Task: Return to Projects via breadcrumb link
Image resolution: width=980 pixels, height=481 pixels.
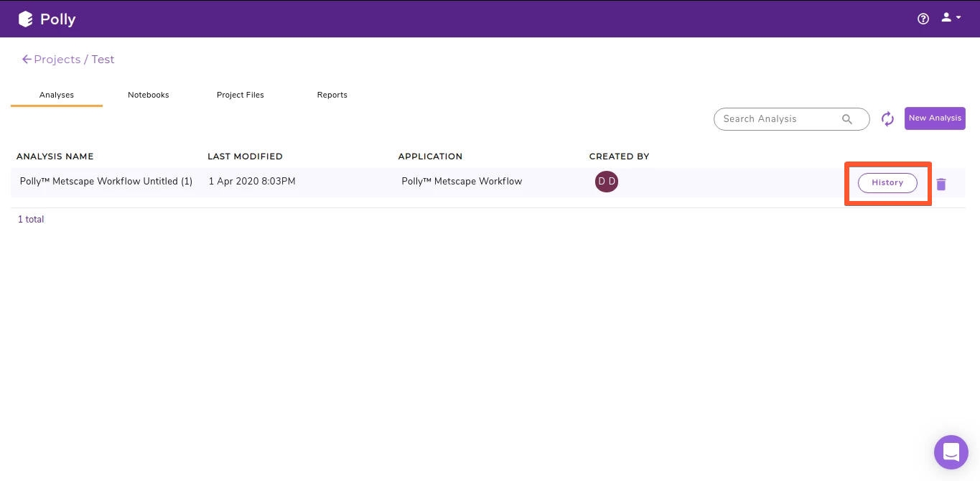Action: pyautogui.click(x=58, y=59)
